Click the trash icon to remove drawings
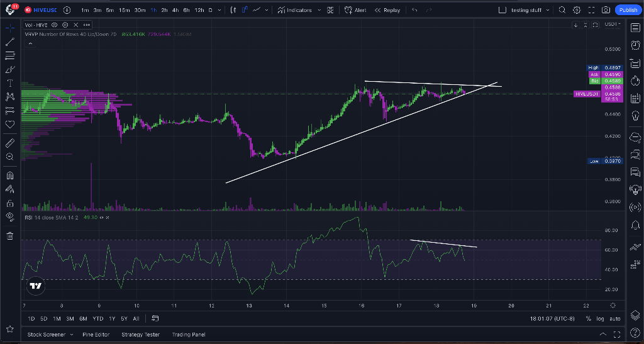The width and height of the screenshot is (644, 344). click(x=10, y=236)
